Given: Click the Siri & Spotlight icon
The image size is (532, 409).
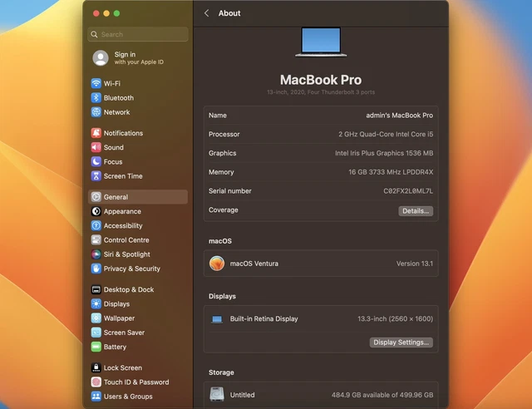Looking at the screenshot, I should tap(96, 254).
